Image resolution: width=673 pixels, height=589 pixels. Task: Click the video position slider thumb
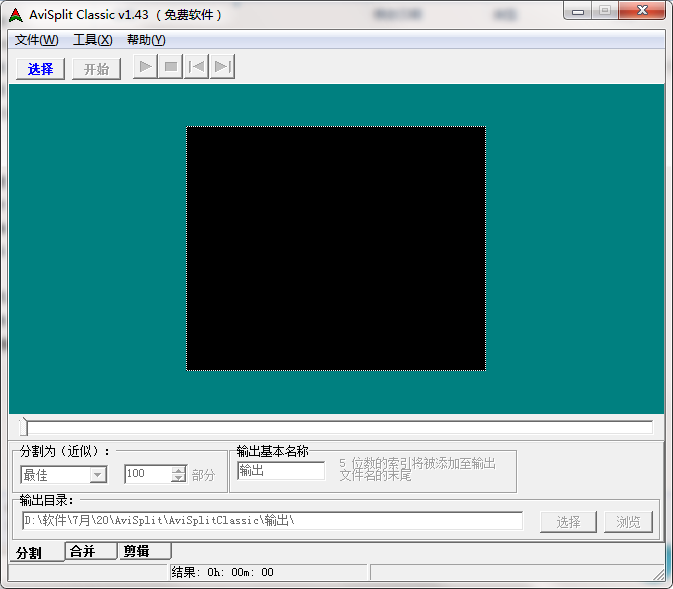[x=24, y=426]
